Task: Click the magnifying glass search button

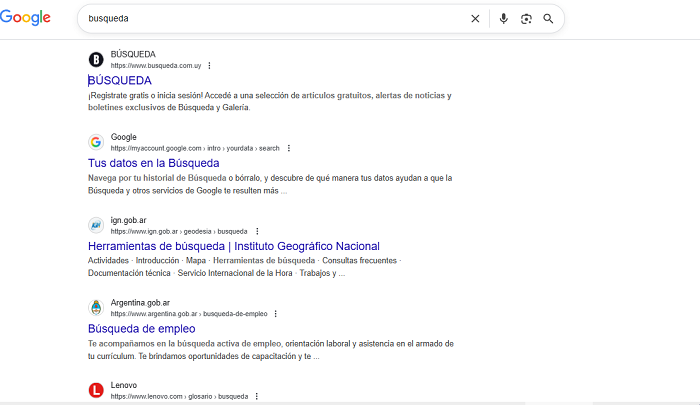Action: [548, 18]
